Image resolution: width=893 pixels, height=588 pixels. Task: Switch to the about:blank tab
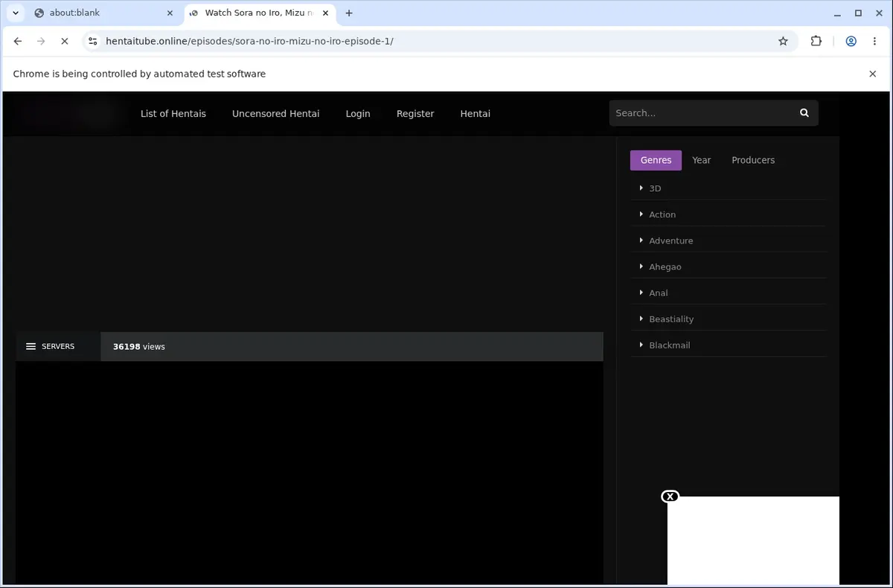pos(104,13)
